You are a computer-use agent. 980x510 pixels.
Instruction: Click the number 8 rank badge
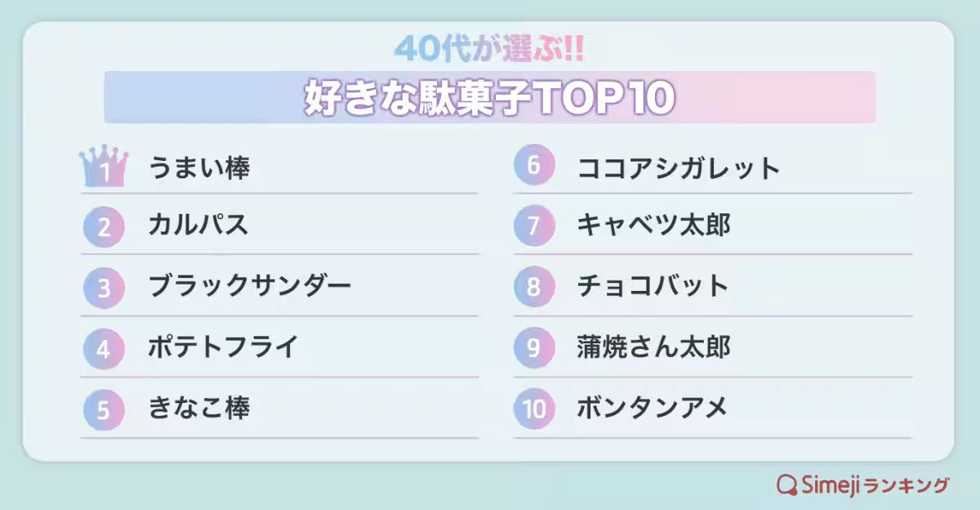point(533,287)
